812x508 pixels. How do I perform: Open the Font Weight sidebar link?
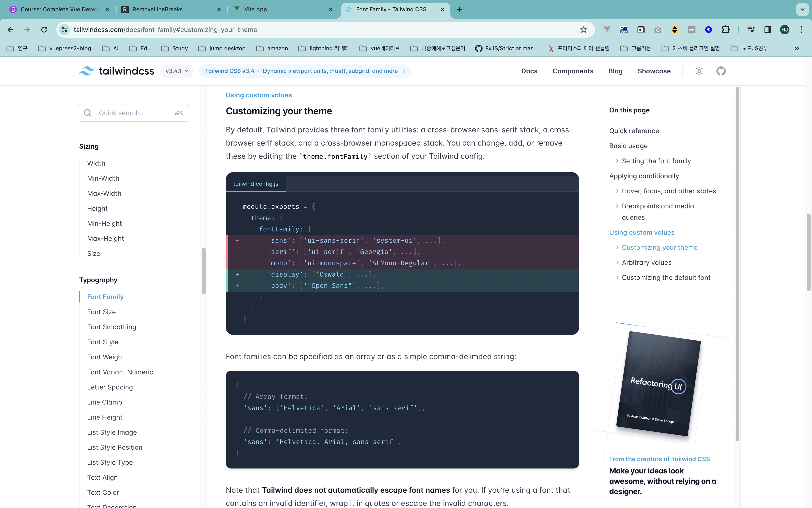tap(106, 357)
